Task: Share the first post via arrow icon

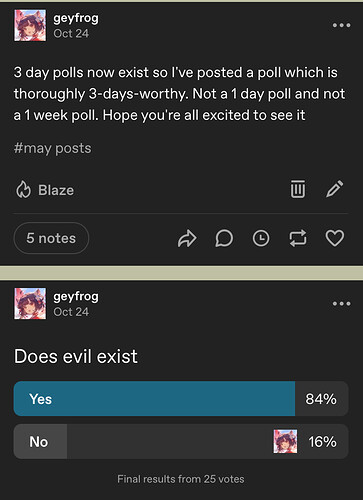Action: 187,238
